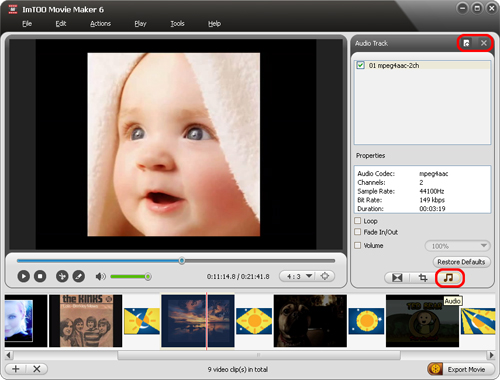This screenshot has width=500, height=380.
Task: Click the effects fan icon button
Action: point(62,276)
